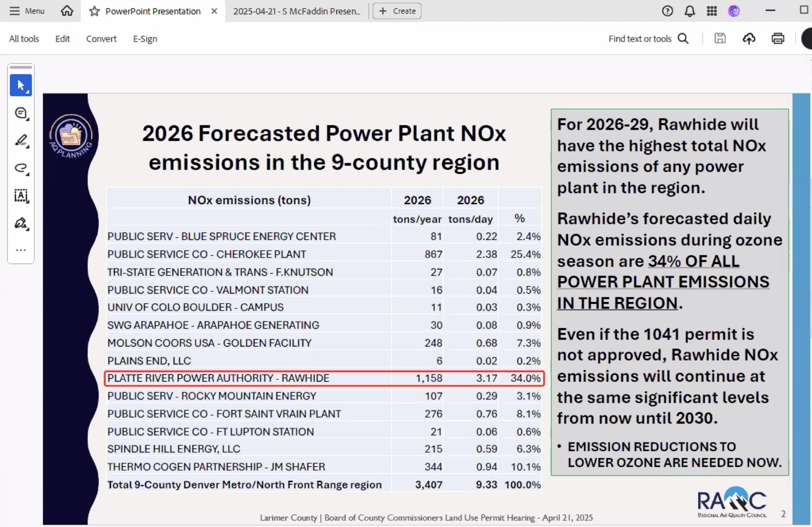Screen dimensions: 812x527
Task: Click Cherokee Plant's 25.4% value
Action: 526,254
